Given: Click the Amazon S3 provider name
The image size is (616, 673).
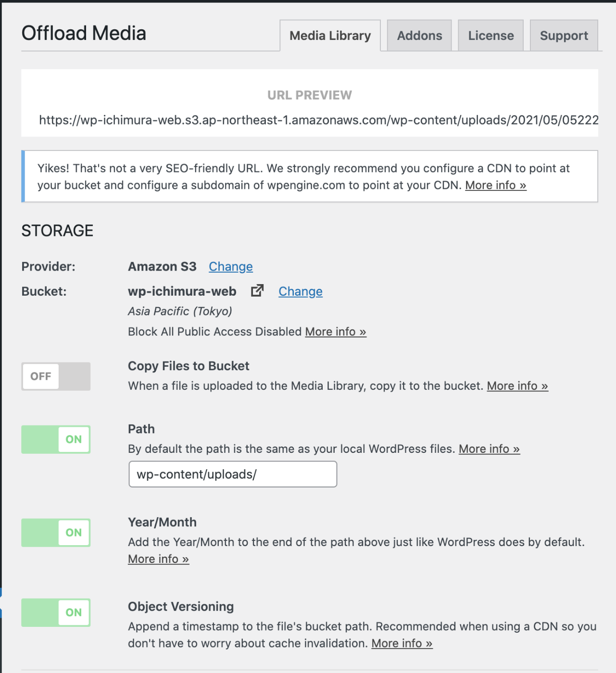Looking at the screenshot, I should pyautogui.click(x=162, y=267).
